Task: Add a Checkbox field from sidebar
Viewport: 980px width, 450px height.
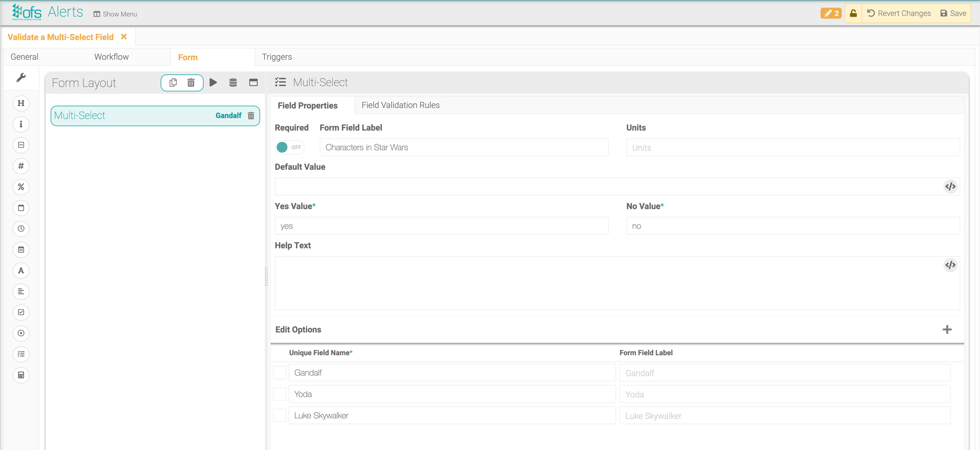Action: (21, 312)
